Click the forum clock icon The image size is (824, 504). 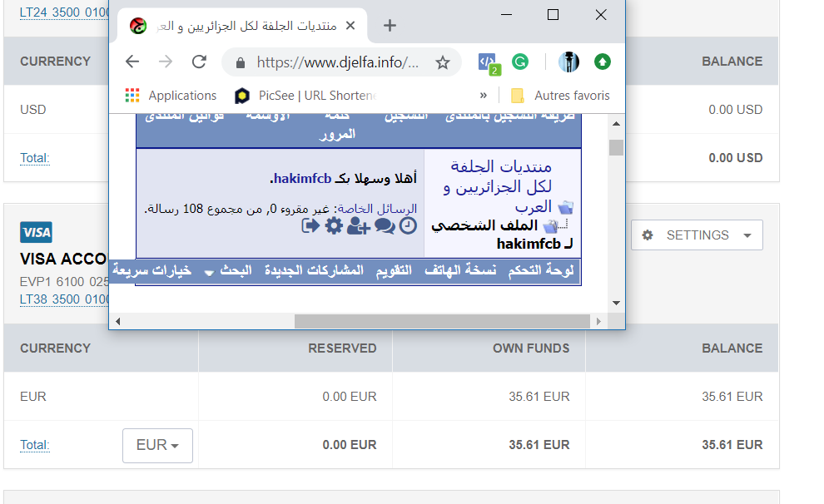(408, 225)
